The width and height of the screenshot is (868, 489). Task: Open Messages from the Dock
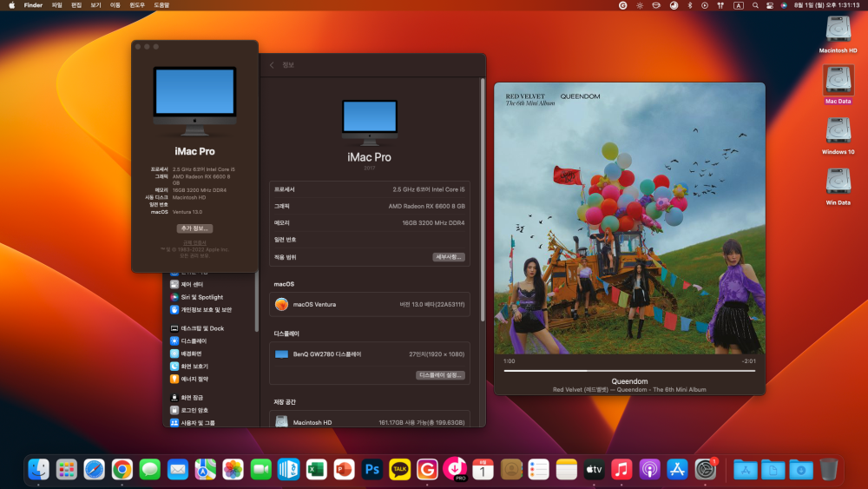[x=149, y=470]
